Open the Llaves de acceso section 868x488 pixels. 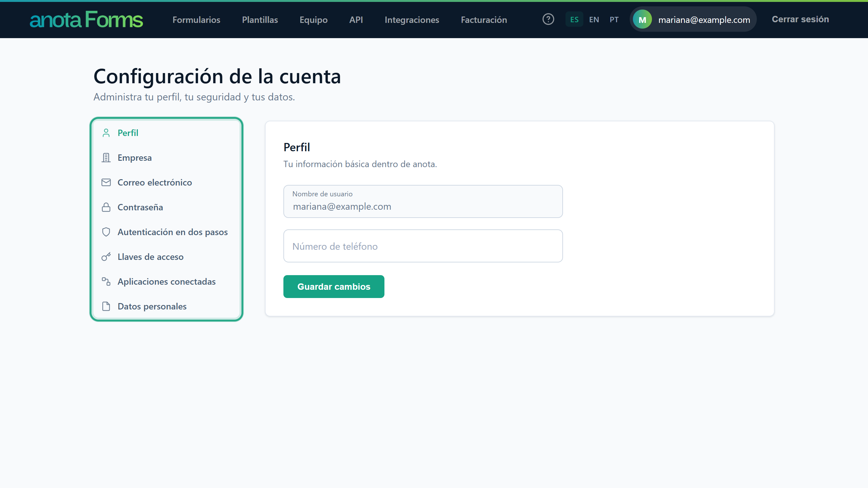(x=166, y=257)
